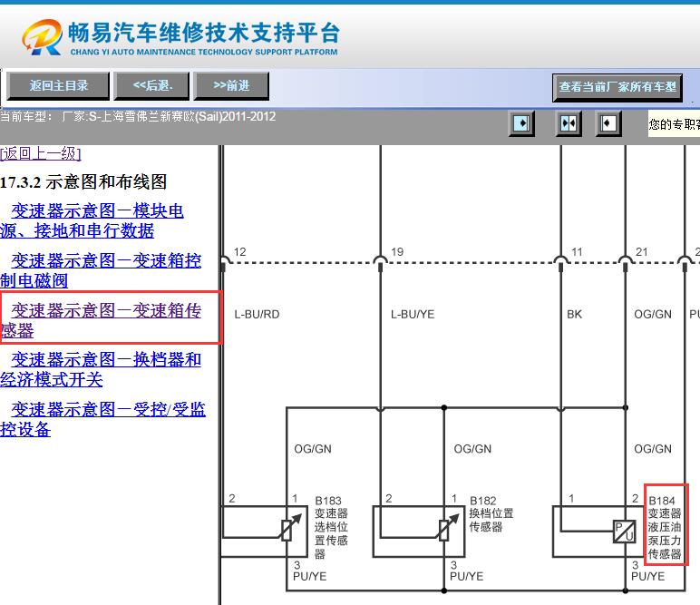The width and height of the screenshot is (700, 605).
Task: Click wire label BK in diagram
Action: pyautogui.click(x=575, y=315)
